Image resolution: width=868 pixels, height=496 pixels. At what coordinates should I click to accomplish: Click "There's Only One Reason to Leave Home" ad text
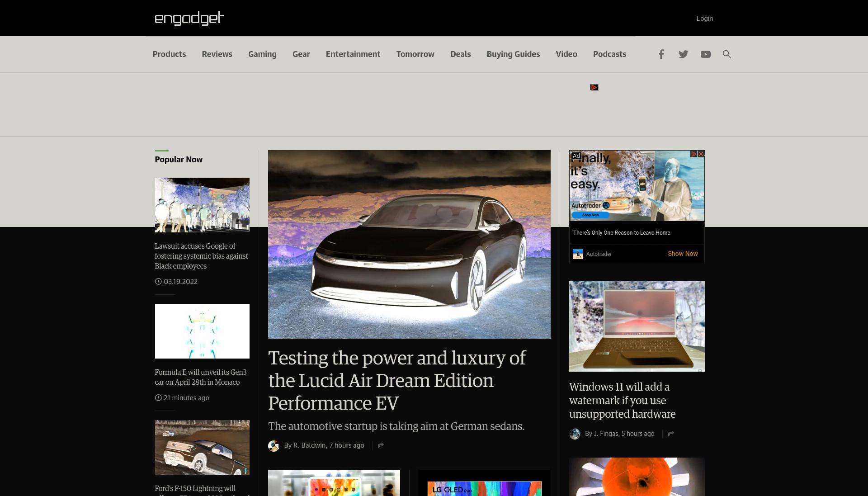[x=622, y=233]
